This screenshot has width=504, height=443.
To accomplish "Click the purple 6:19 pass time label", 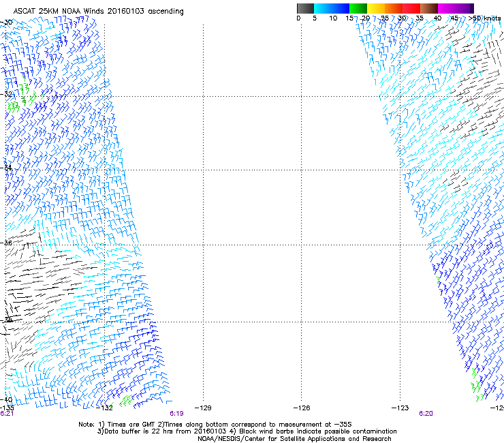I will [176, 414].
